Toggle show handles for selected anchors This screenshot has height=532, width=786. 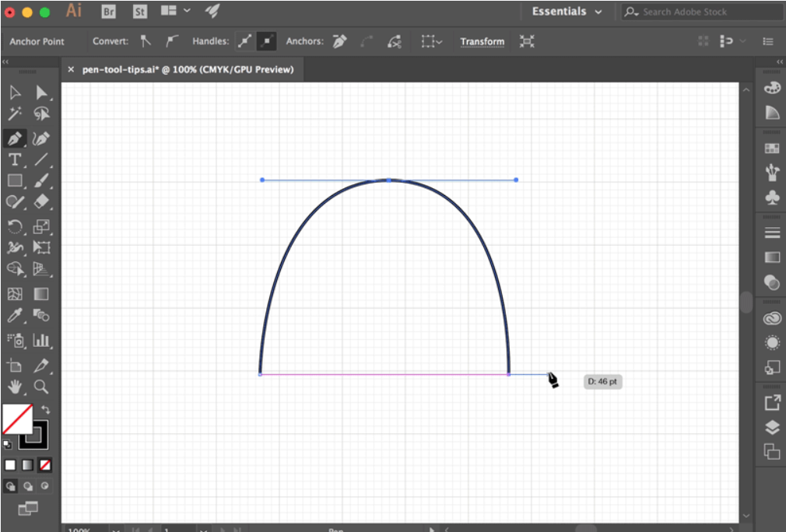tap(244, 41)
